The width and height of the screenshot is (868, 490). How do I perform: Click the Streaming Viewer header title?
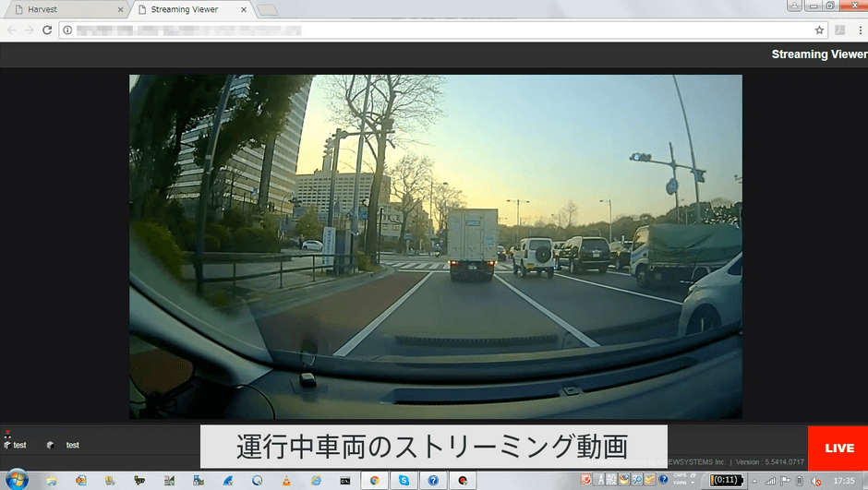[818, 54]
